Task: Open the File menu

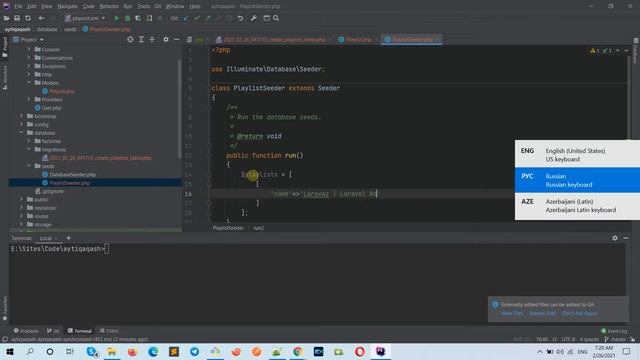Action: 18,6
